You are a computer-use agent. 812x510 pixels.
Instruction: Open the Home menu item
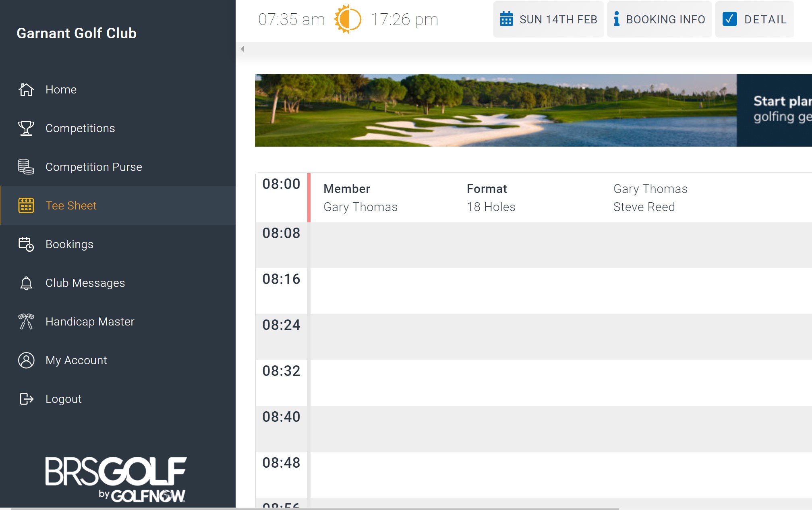pyautogui.click(x=118, y=89)
